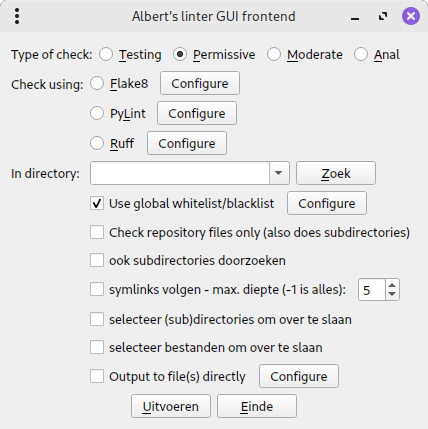Click the In directory text field
Image resolution: width=428 pixels, height=429 pixels.
point(180,173)
